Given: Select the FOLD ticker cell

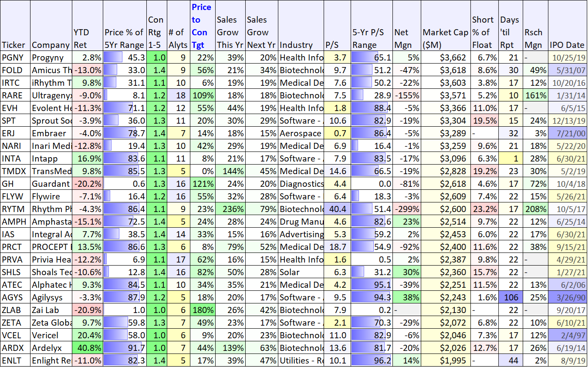Looking at the screenshot, I should [x=15, y=70].
